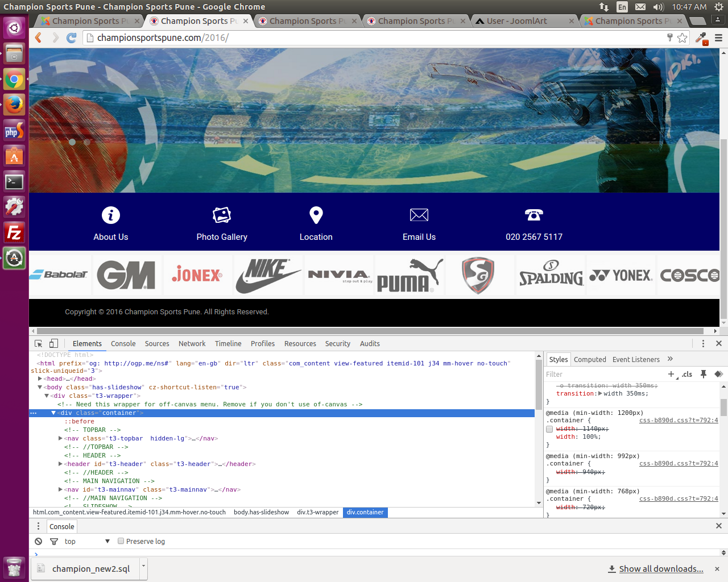Expand the nav t3-topbar node
This screenshot has height=582, width=728.
tap(60, 438)
